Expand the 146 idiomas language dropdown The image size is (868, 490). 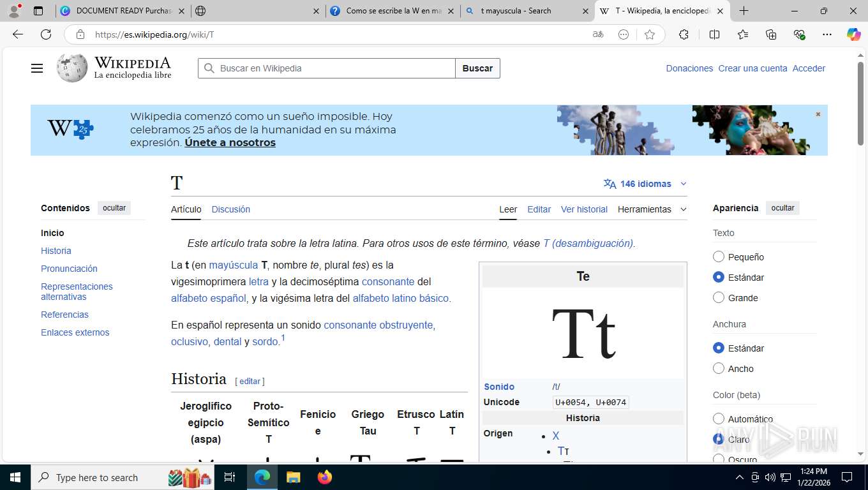645,184
